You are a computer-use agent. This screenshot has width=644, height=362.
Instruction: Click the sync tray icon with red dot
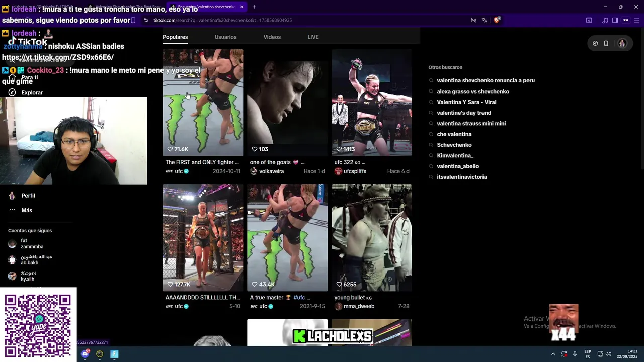[564, 354]
